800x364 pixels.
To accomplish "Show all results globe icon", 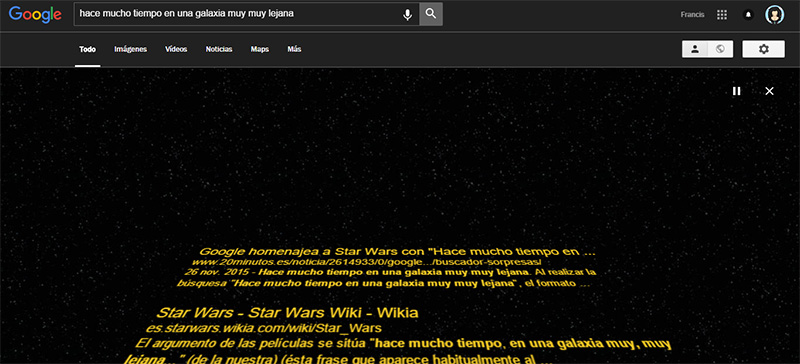I will click(x=720, y=49).
